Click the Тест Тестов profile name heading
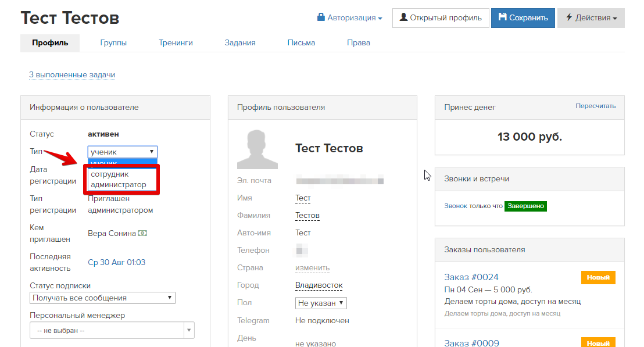The height and width of the screenshot is (347, 644). pyautogui.click(x=329, y=148)
